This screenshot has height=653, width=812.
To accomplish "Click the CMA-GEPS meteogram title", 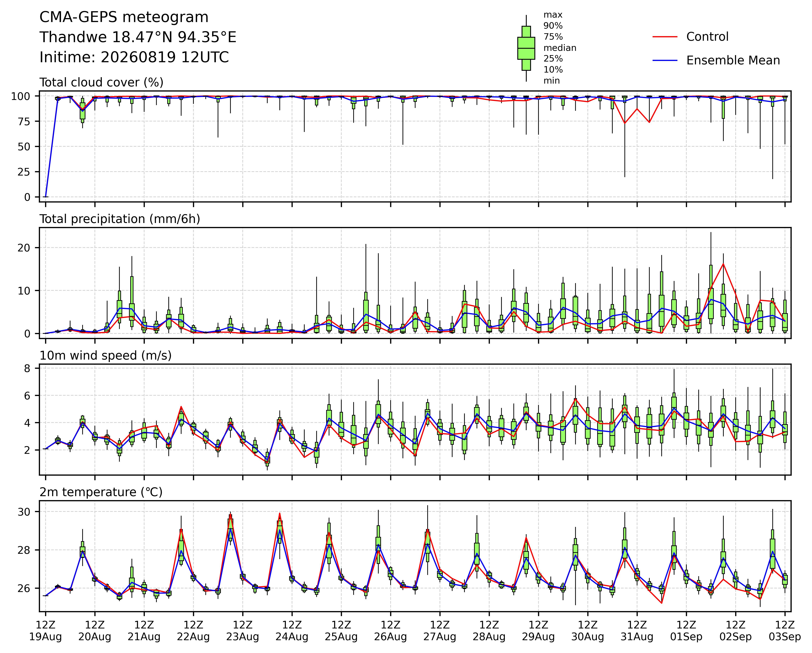I will 124,18.
